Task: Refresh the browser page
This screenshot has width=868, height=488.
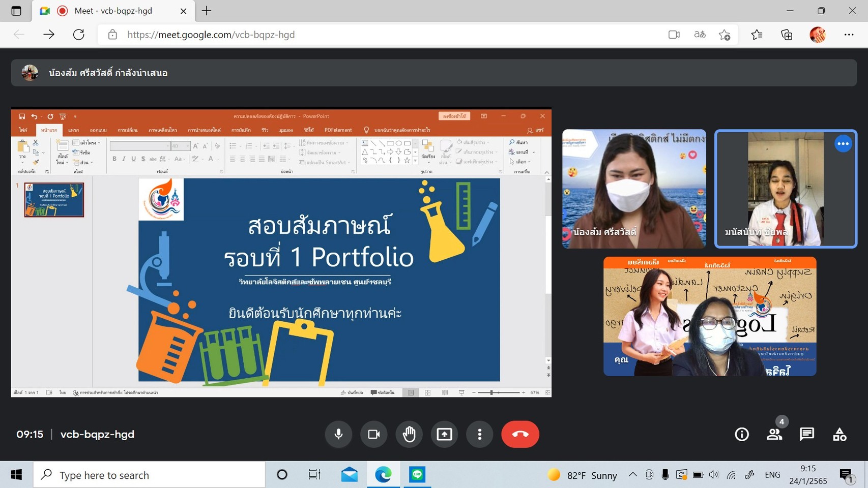Action: pos(78,35)
